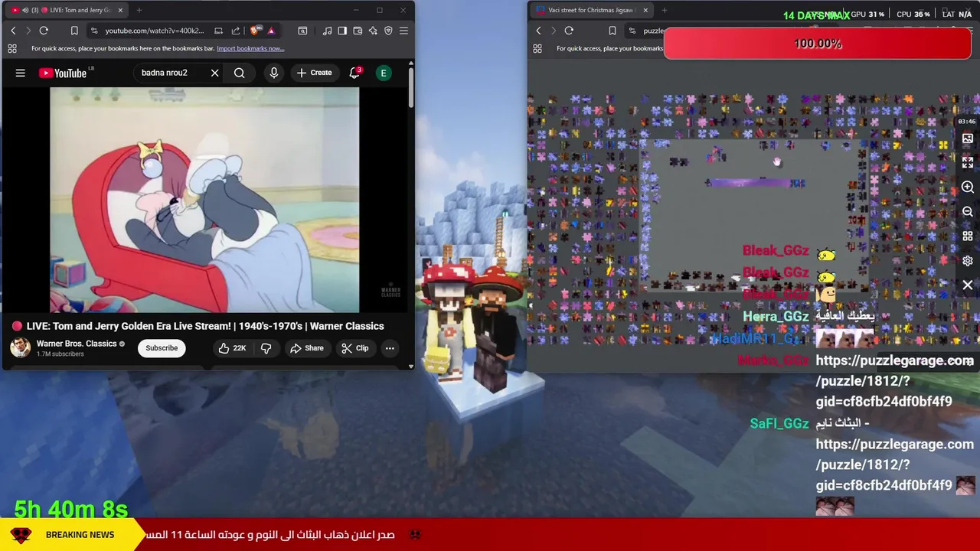Toggle puzzle fullscreen arrows icon
The image size is (980, 551).
point(968,162)
